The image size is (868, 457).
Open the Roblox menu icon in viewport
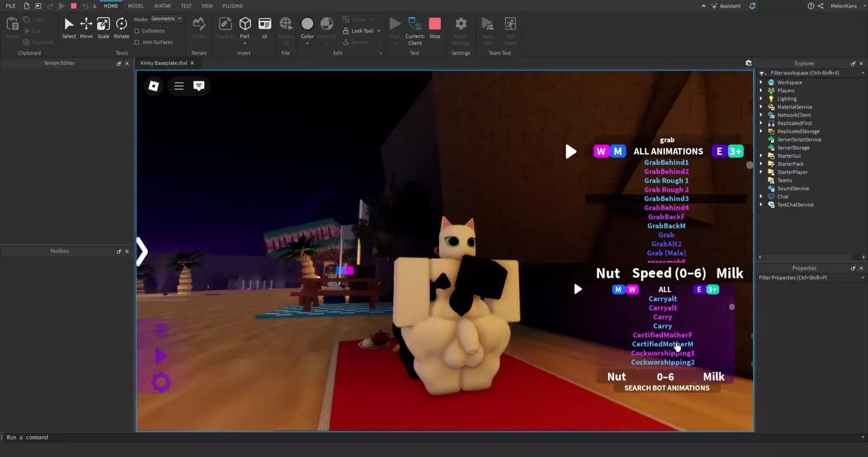(154, 86)
